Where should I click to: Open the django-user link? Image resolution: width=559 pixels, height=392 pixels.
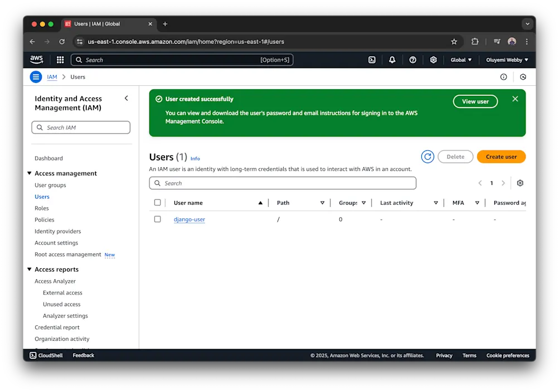[188, 219]
